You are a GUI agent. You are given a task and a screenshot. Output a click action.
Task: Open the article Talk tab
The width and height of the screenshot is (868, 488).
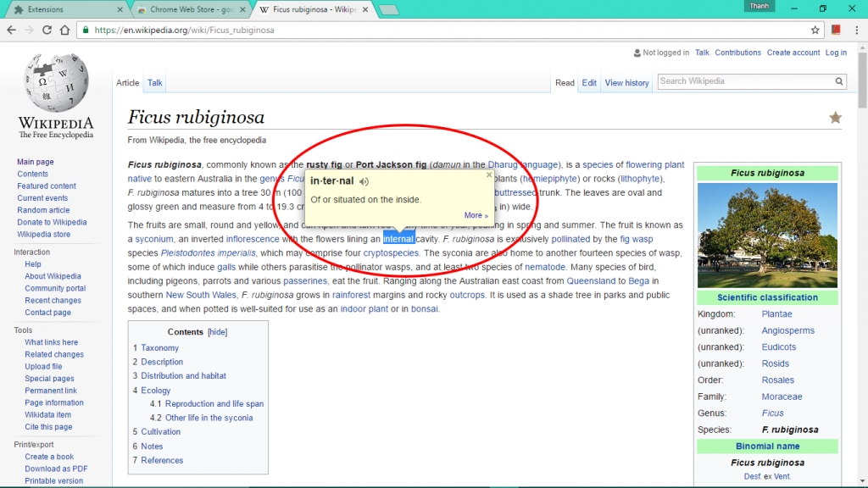coord(154,82)
